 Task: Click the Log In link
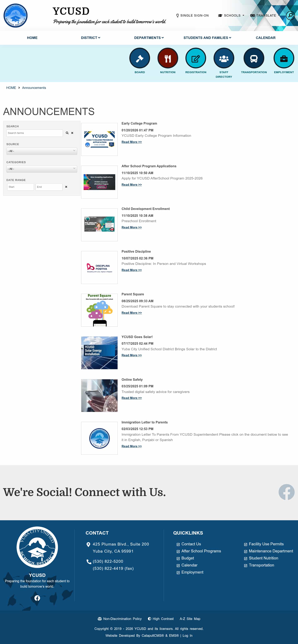[187, 636]
